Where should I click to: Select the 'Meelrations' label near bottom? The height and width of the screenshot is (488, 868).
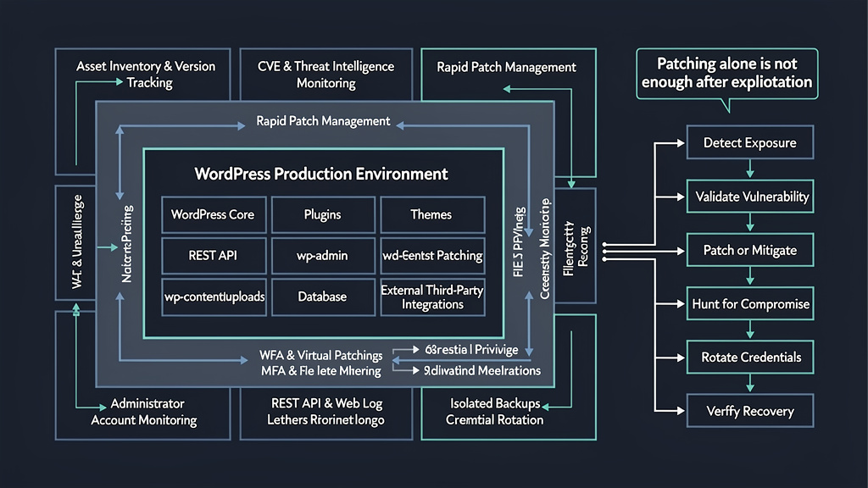509,371
